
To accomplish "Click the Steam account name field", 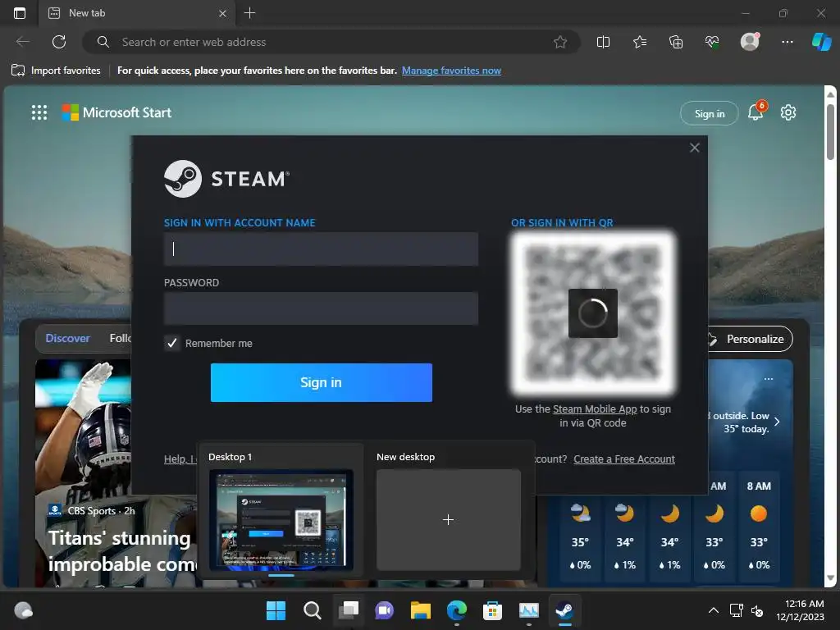I will tap(321, 249).
